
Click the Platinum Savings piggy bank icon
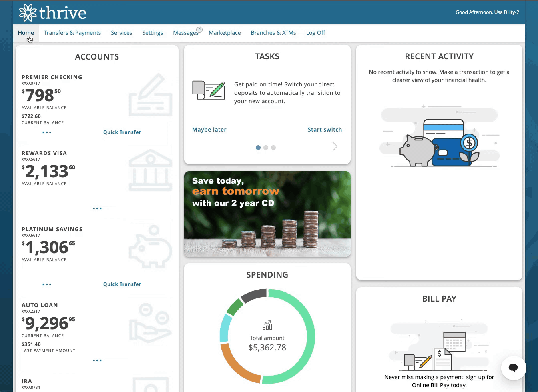pos(151,246)
